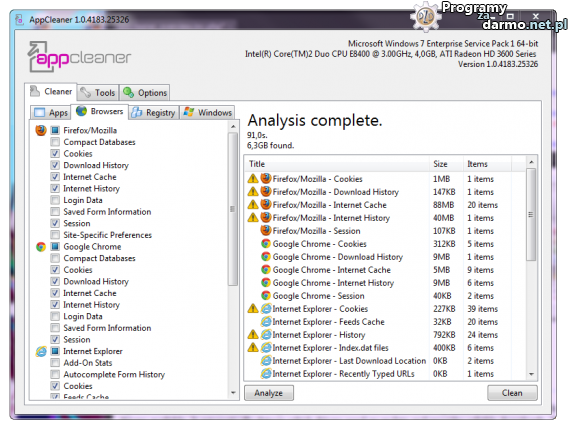Click Firefox icon on Firefox/Mozilla - Internet History row

(x=266, y=218)
